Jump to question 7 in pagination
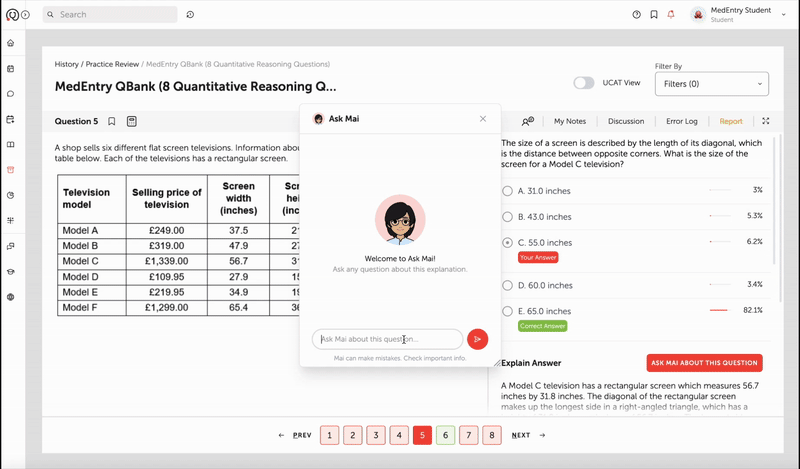The image size is (800, 469). pyautogui.click(x=468, y=435)
